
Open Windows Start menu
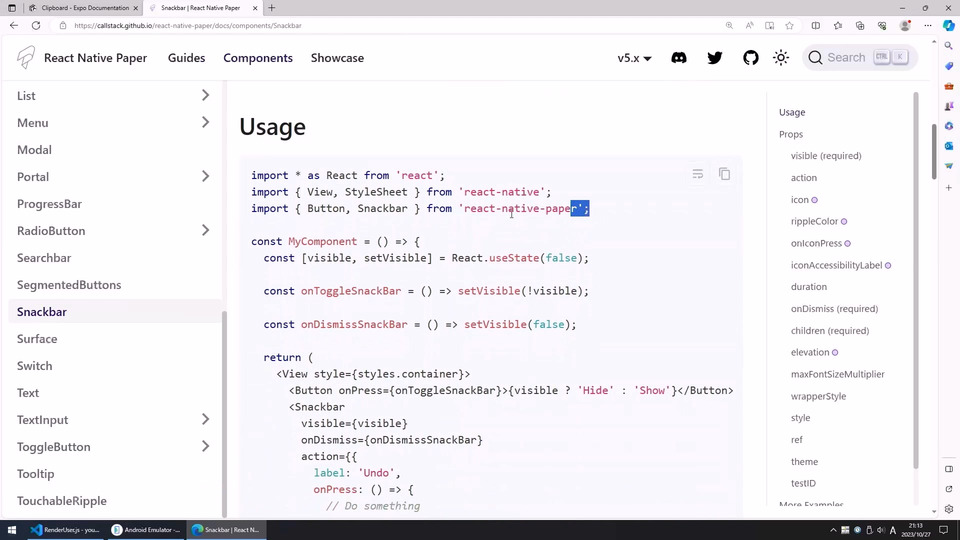click(12, 530)
